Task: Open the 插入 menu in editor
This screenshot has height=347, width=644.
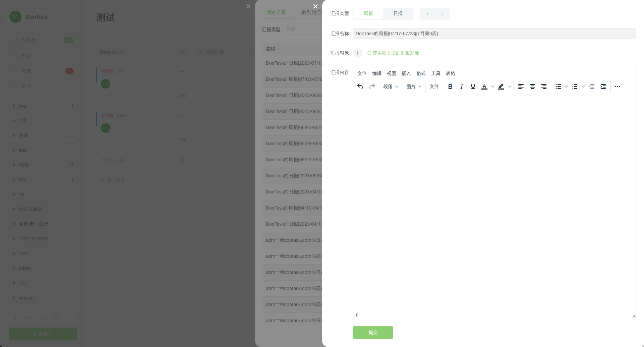Action: pos(406,73)
